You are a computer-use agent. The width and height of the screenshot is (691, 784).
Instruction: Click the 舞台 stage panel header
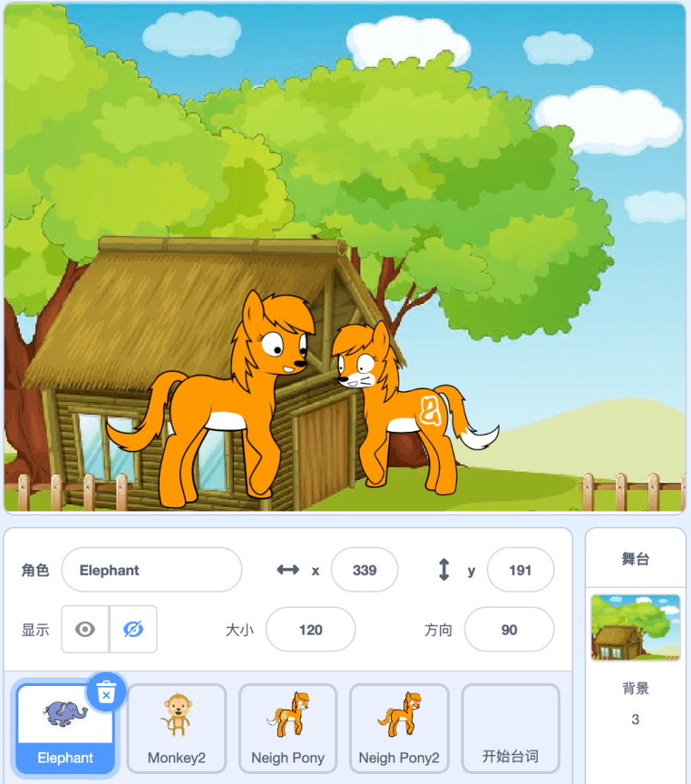coord(635,558)
